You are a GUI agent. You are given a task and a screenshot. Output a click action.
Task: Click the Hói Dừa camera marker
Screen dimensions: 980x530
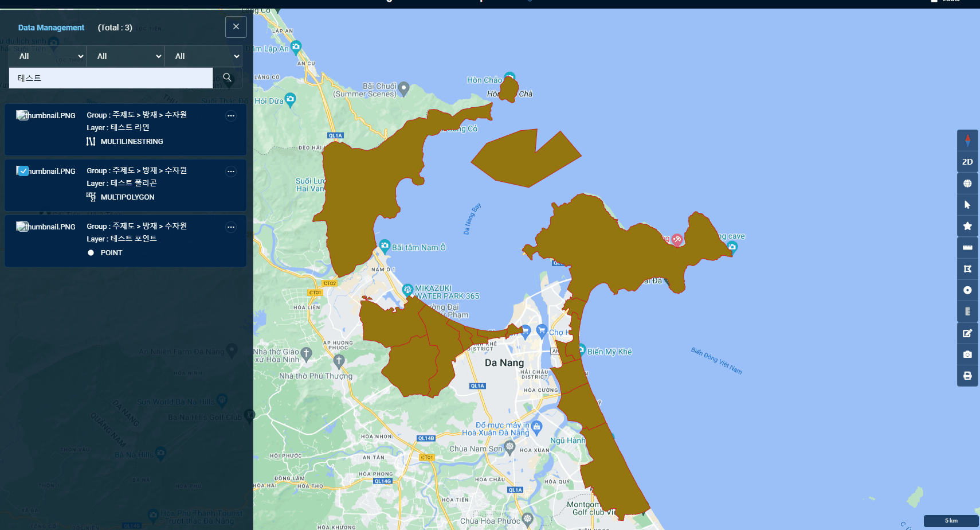(290, 99)
